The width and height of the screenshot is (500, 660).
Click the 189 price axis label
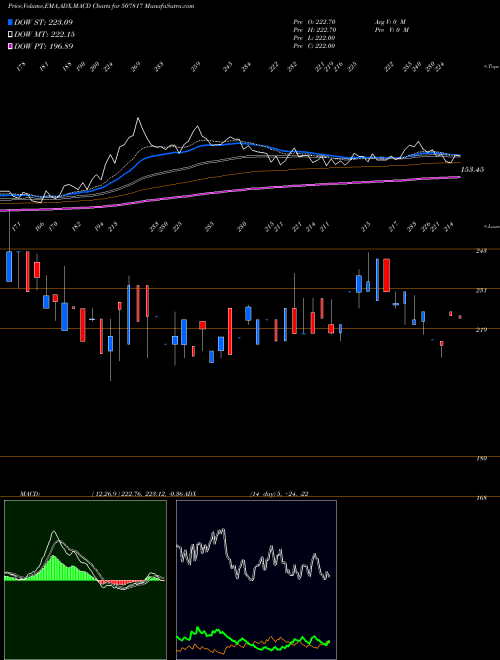[x=482, y=458]
